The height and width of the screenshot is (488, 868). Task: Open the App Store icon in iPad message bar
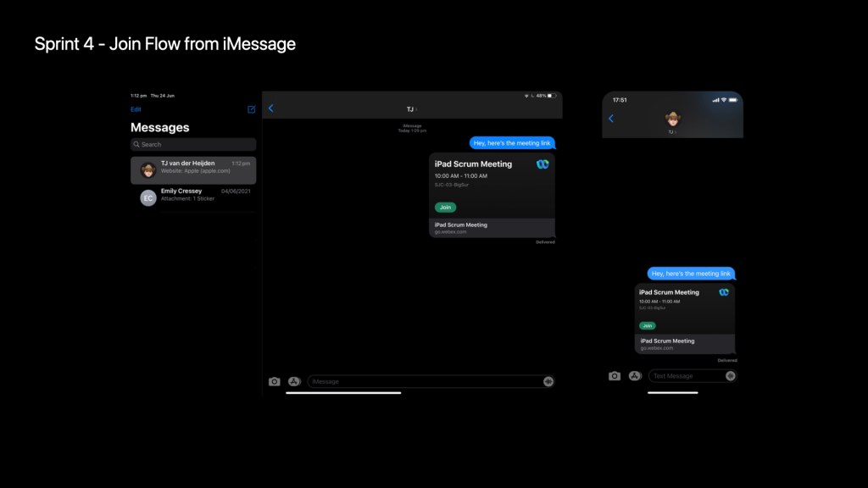pyautogui.click(x=294, y=381)
